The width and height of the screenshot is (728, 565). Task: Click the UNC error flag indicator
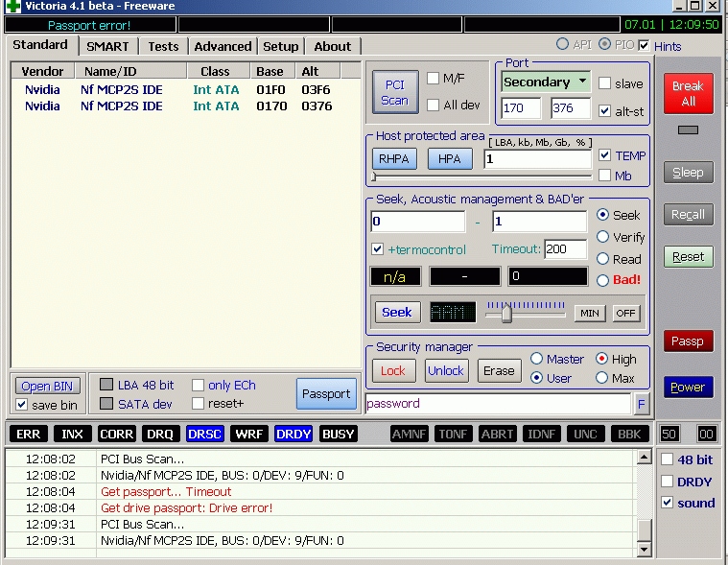coord(585,435)
